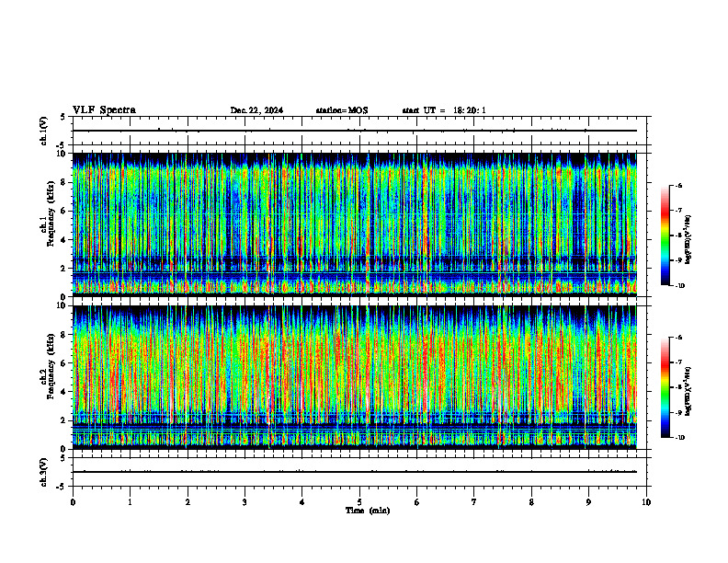Image resolution: width=728 pixels, height=563 pixels.
Task: Click time axis tick label "7"
Action: coord(474,502)
